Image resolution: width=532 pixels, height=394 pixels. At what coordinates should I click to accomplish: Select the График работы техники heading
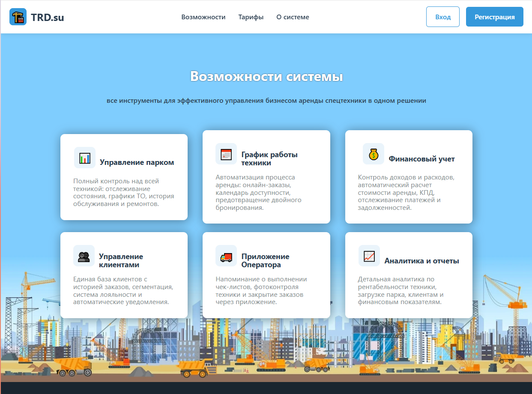[x=269, y=158]
